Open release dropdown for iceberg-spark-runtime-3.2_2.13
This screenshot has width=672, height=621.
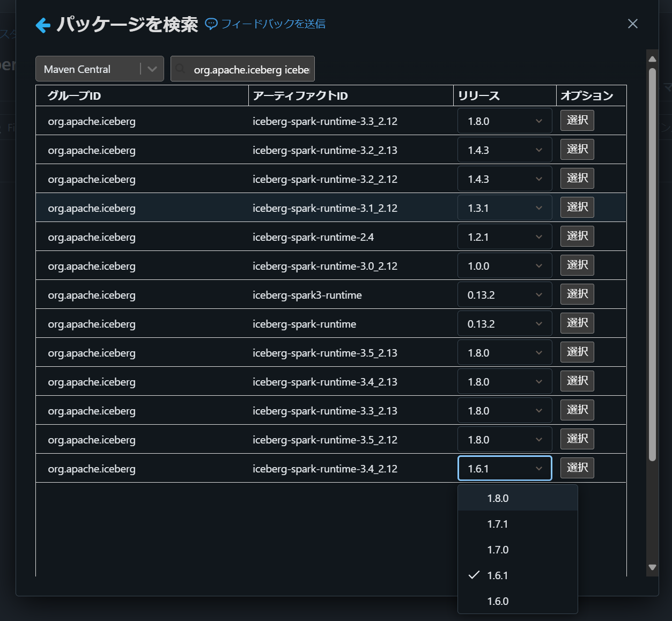pos(505,150)
